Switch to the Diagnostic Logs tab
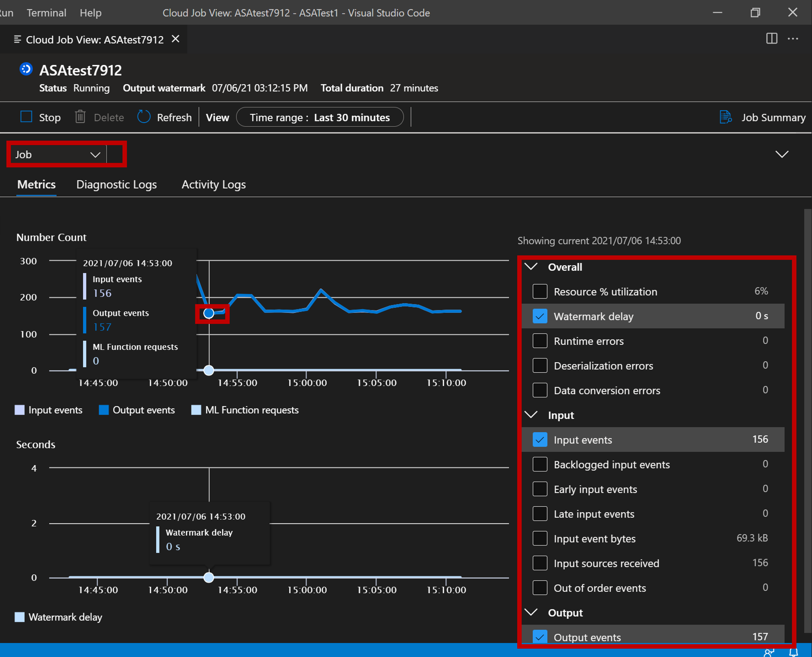812x657 pixels. tap(117, 184)
